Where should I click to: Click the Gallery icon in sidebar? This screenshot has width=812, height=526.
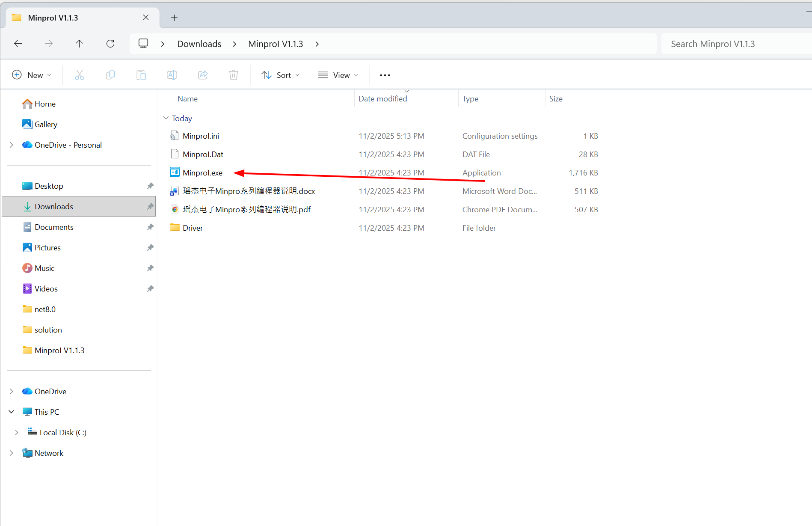point(27,124)
